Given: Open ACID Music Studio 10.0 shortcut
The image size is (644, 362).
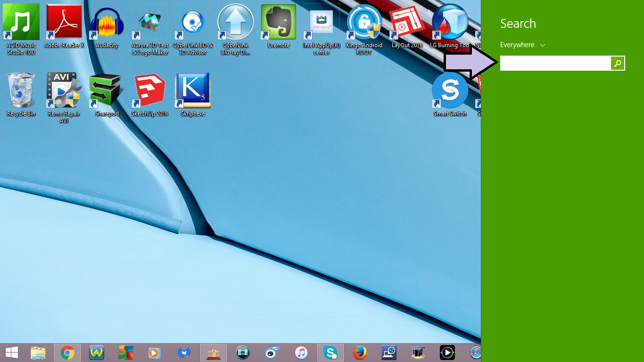Looking at the screenshot, I should pos(21,29).
